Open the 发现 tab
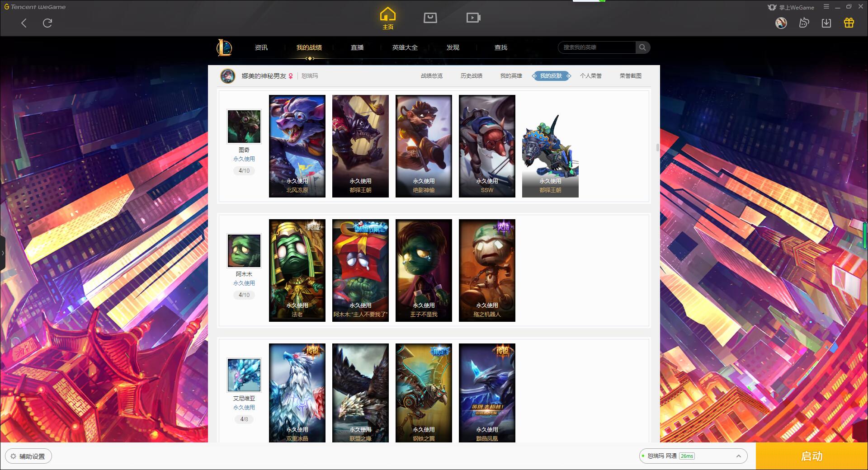Image resolution: width=868 pixels, height=470 pixels. pos(453,47)
